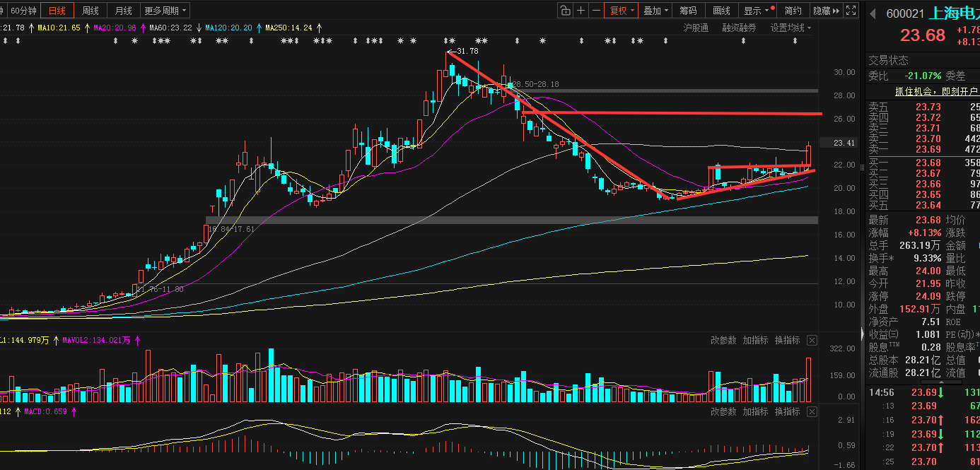Zoom out chart with minus icon

pos(596,11)
